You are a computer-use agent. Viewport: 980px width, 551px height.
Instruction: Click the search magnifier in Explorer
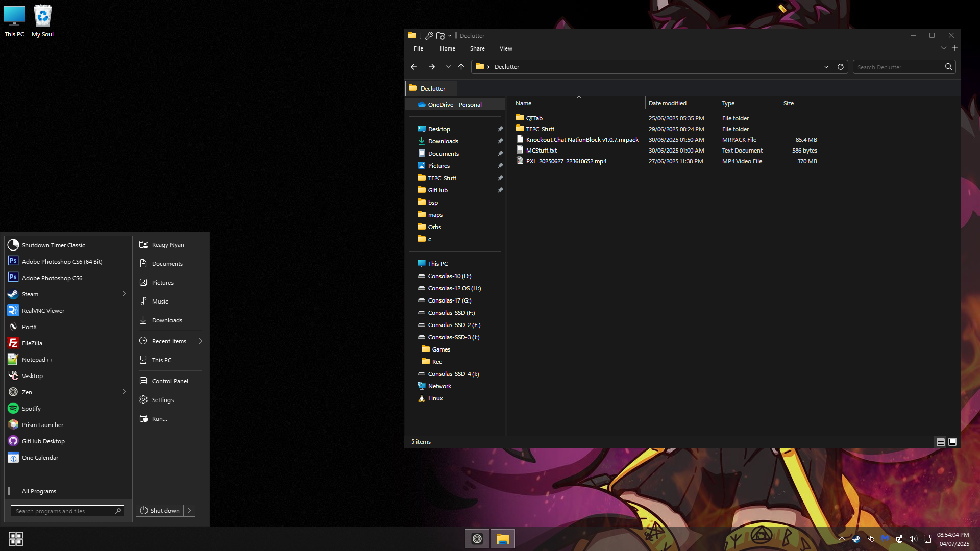point(948,67)
